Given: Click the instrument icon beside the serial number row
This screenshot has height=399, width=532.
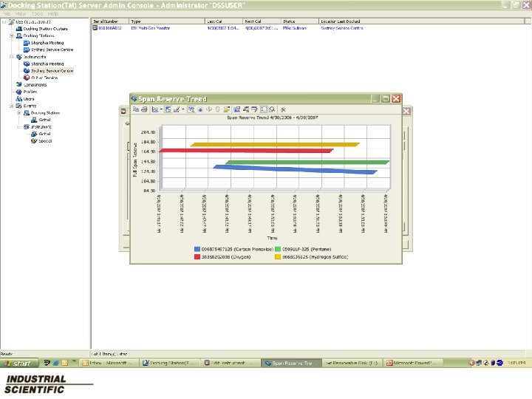Looking at the screenshot, I should (x=95, y=28).
